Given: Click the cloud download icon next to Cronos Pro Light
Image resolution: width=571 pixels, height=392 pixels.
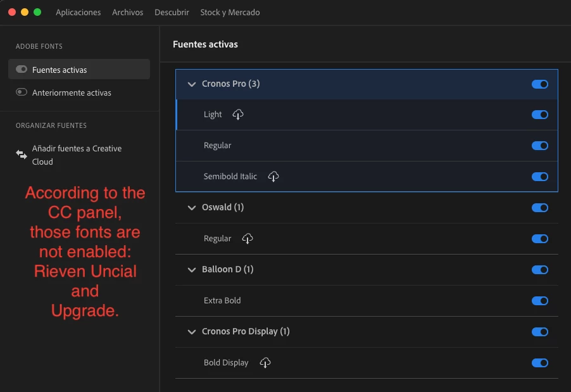Looking at the screenshot, I should click(238, 115).
